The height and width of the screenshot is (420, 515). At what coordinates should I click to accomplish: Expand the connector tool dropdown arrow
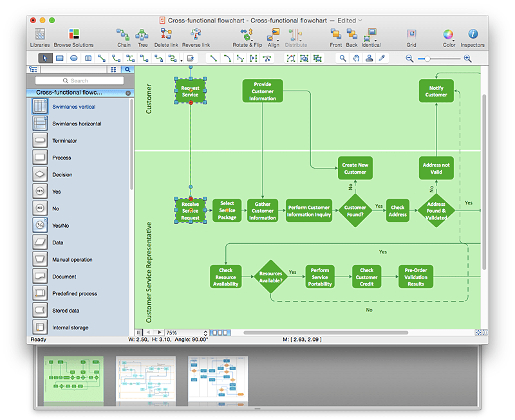pos(182,59)
